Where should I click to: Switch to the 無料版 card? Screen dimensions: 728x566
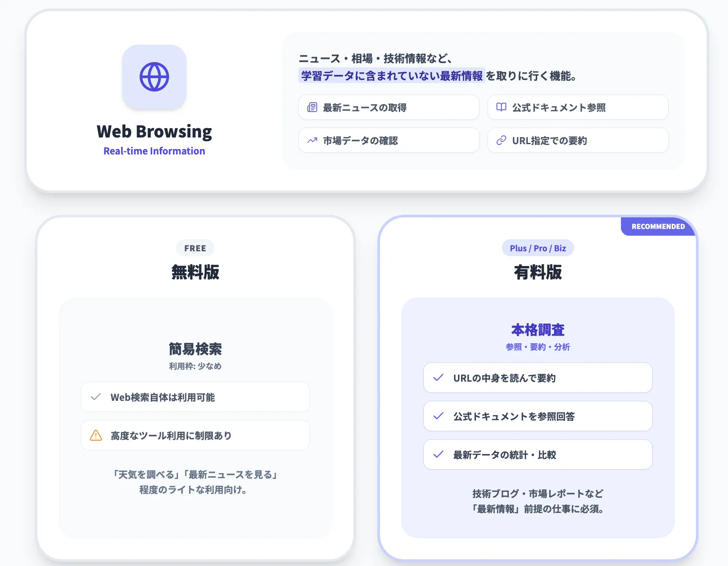point(195,272)
